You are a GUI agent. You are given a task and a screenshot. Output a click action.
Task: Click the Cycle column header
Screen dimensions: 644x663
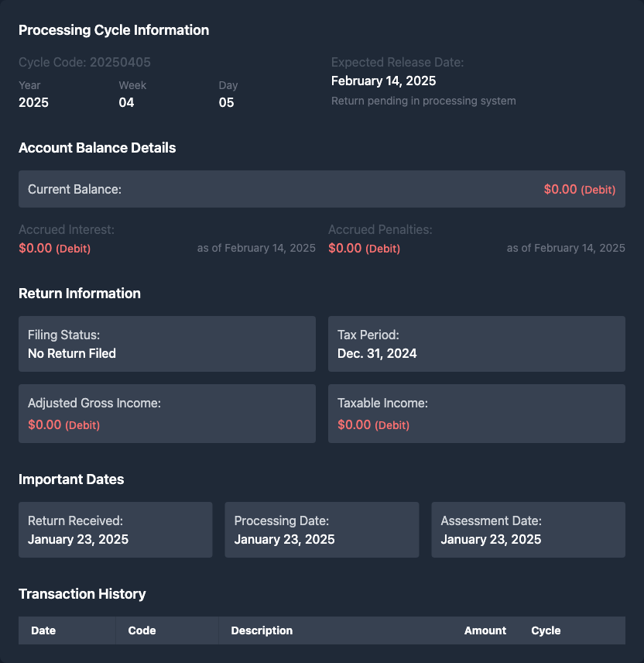pyautogui.click(x=546, y=630)
